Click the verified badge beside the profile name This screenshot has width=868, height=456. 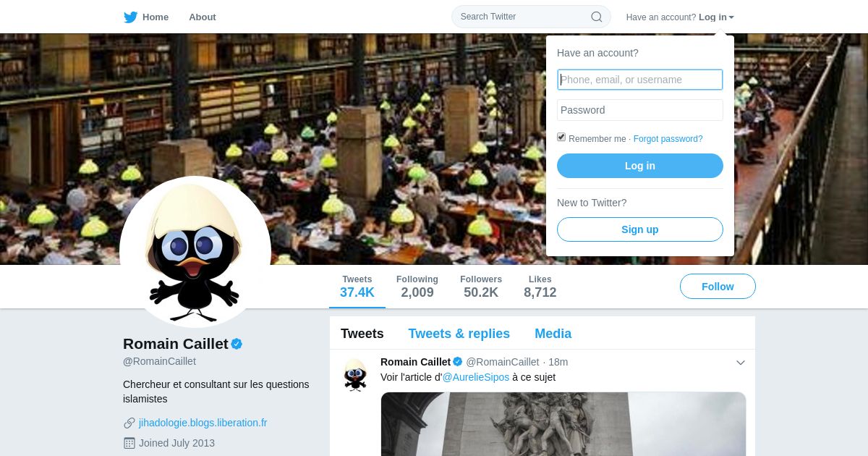pyautogui.click(x=237, y=344)
